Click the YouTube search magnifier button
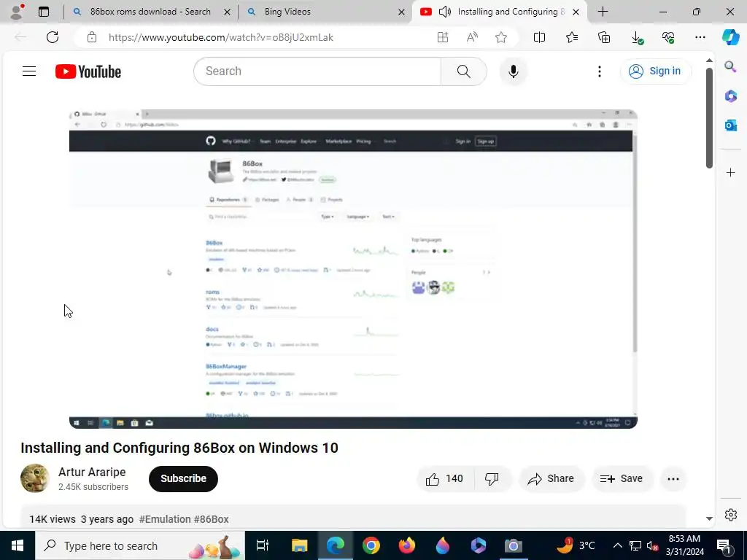The width and height of the screenshot is (747, 560). point(463,71)
